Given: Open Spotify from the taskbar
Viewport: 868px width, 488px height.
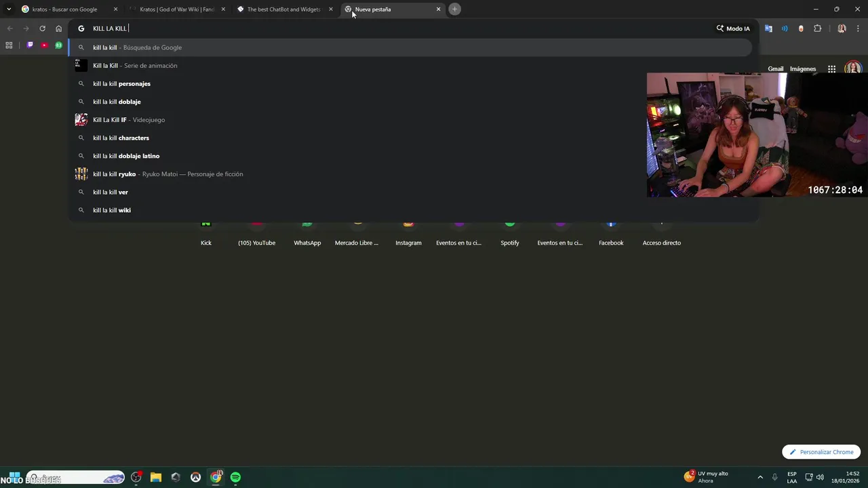Looking at the screenshot, I should tap(235, 477).
